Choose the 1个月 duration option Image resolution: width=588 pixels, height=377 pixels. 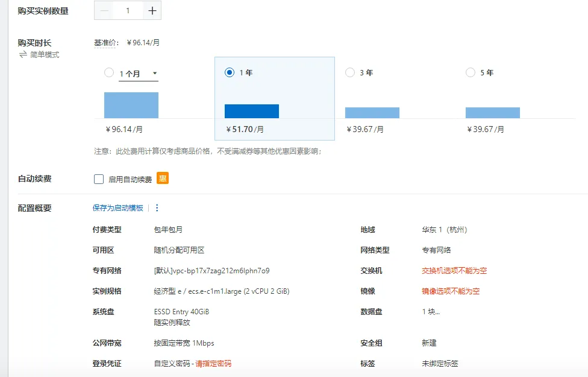(109, 72)
